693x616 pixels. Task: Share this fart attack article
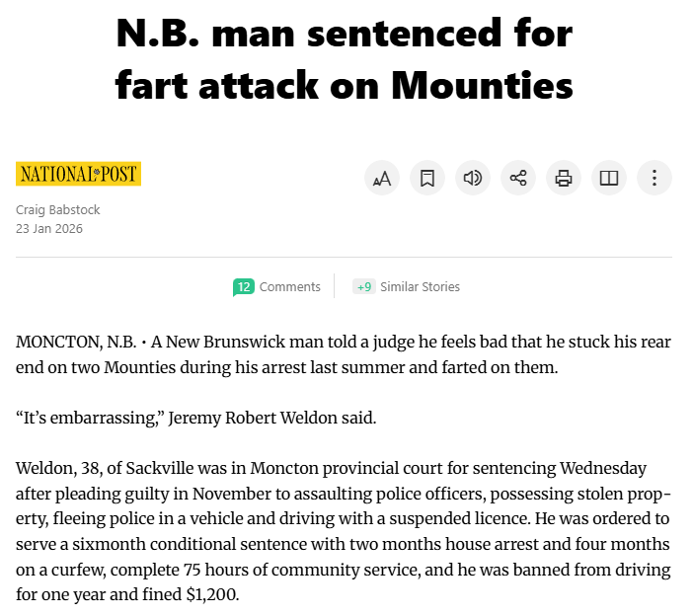[x=518, y=179]
